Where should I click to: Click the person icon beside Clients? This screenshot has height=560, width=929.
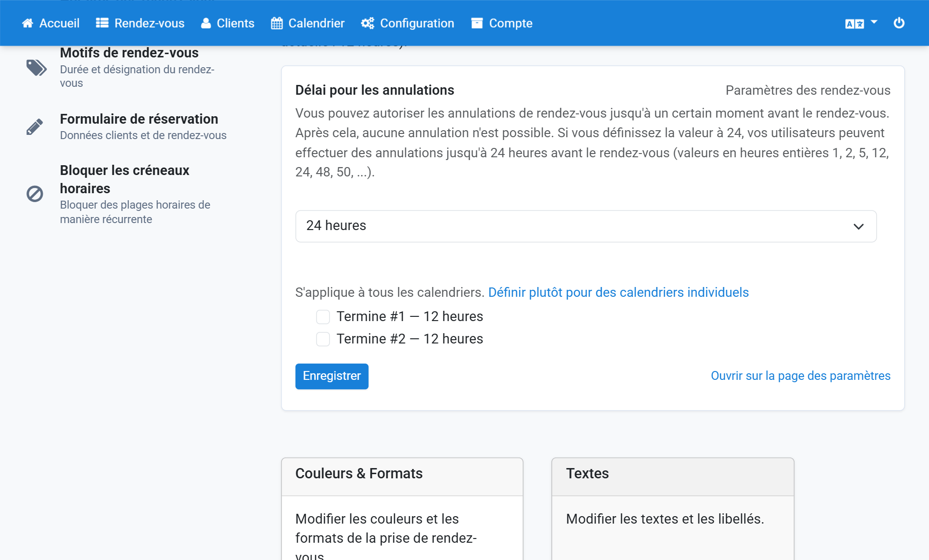pos(206,23)
